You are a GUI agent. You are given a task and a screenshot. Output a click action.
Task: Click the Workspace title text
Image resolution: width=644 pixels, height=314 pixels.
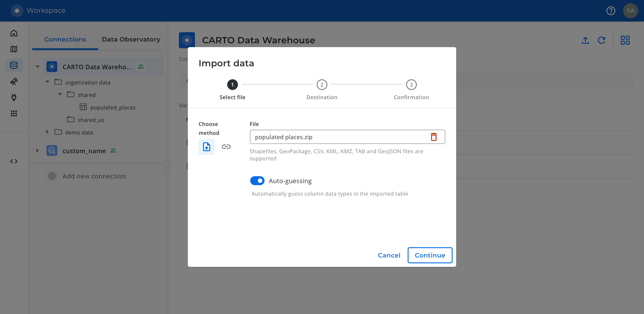point(46,10)
